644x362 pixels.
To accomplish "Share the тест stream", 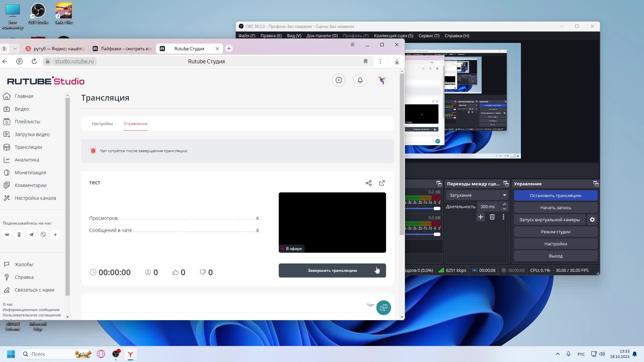I will [x=369, y=183].
